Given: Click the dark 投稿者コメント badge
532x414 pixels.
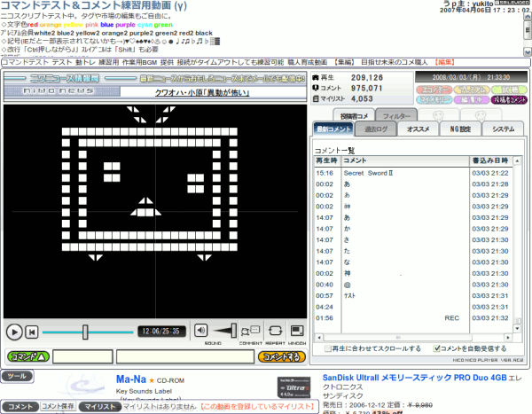Looking at the screenshot, I should [x=509, y=100].
